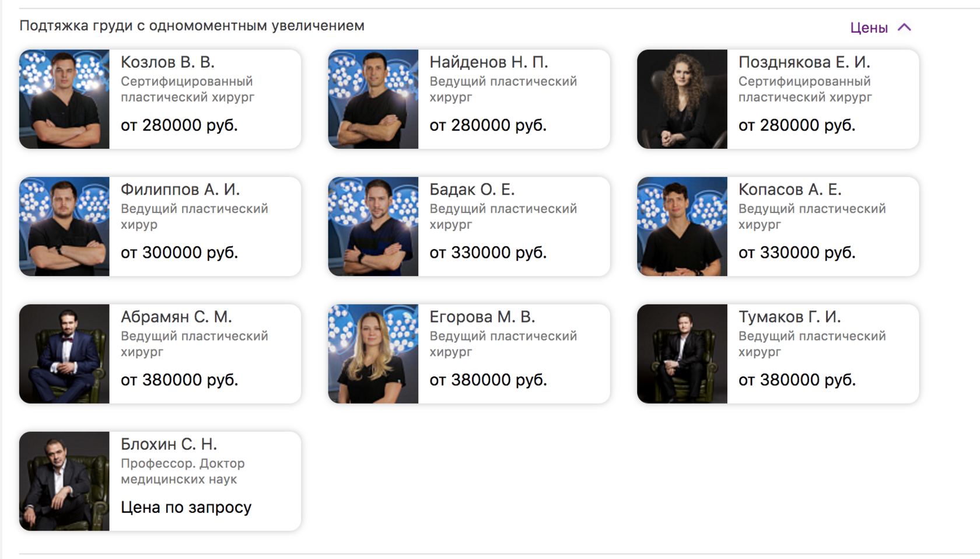The width and height of the screenshot is (980, 559).
Task: Click от 300000 руб. price of Филиппов
Action: pyautogui.click(x=179, y=253)
